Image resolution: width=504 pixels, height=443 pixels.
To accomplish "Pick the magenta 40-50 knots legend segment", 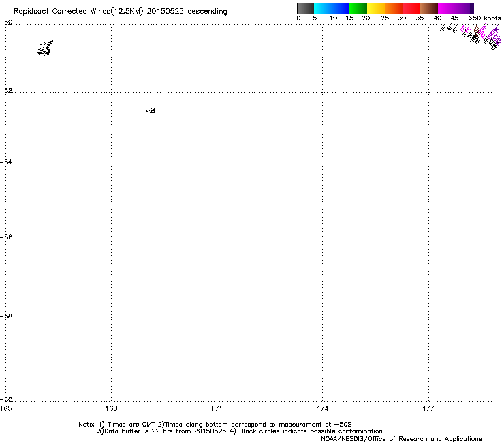I will (x=454, y=8).
